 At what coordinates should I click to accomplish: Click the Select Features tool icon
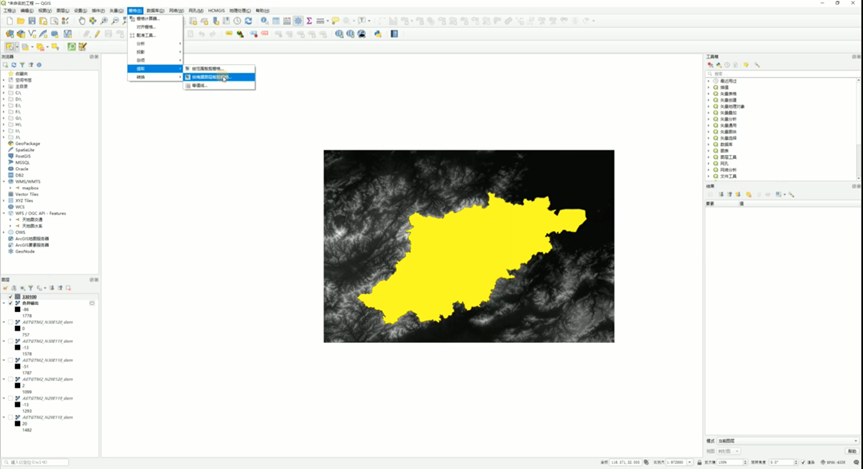(x=9, y=47)
